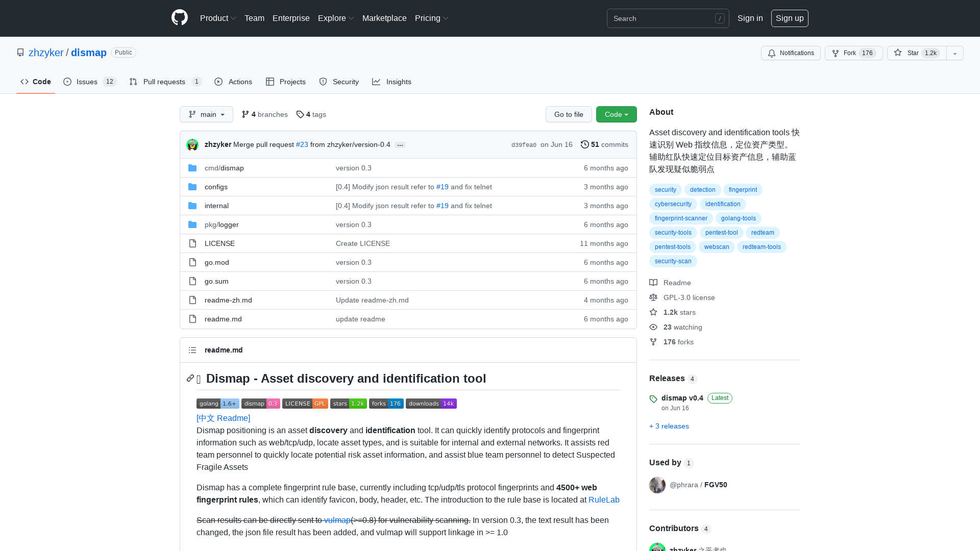The image size is (980, 551).
Task: View the 4 tags link
Action: [x=311, y=114]
